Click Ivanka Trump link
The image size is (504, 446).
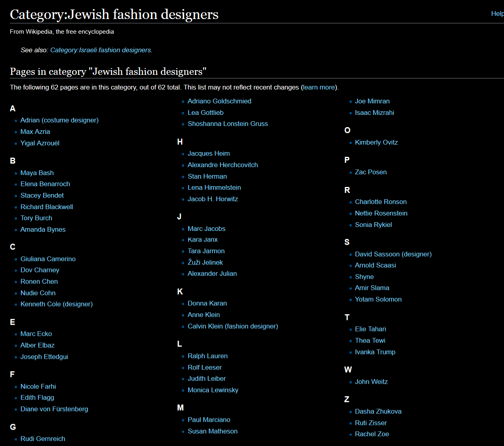pyautogui.click(x=375, y=352)
